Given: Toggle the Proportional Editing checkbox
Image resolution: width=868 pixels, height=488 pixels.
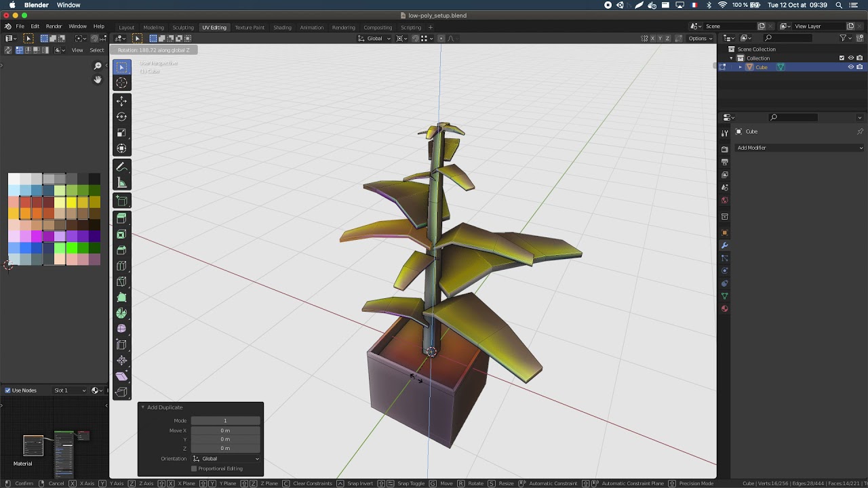Looking at the screenshot, I should click(194, 468).
